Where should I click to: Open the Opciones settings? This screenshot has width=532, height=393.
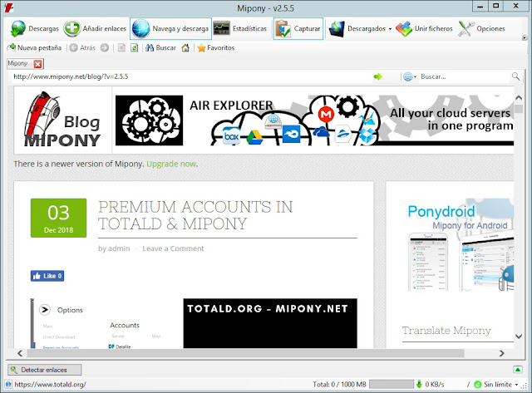pyautogui.click(x=482, y=29)
